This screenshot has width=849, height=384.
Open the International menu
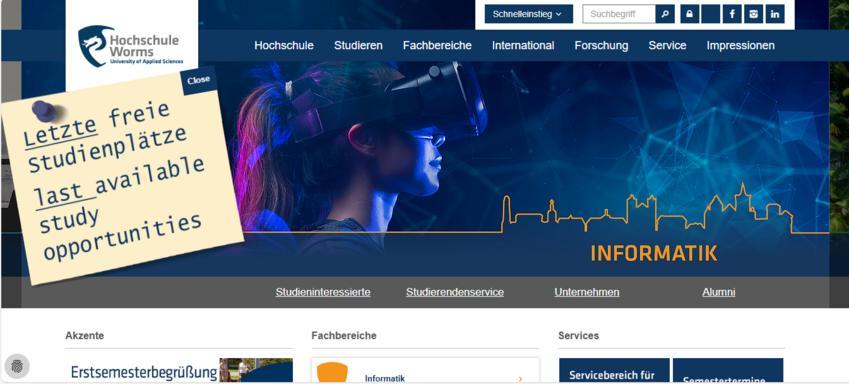[523, 45]
